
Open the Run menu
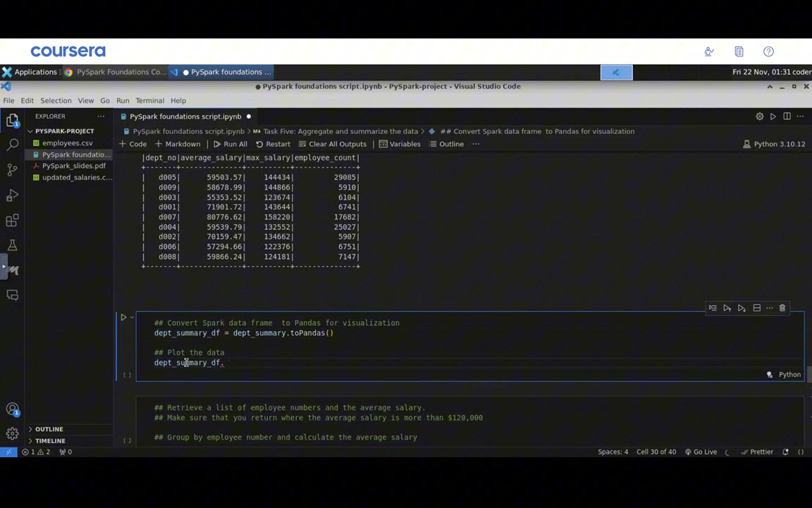[123, 101]
